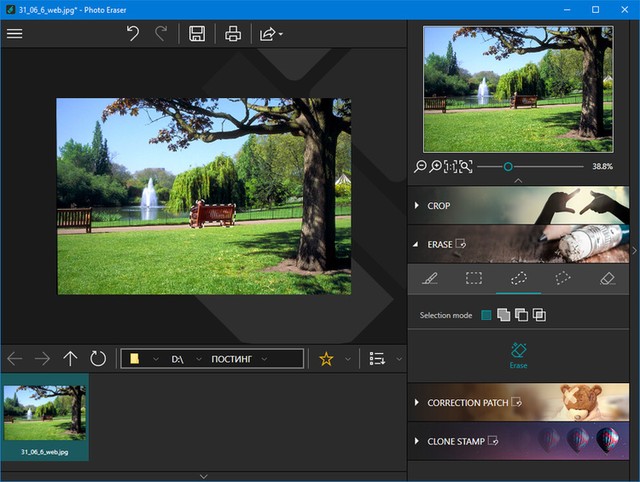Select the 31_06_6_web.jpg thumbnail
The width and height of the screenshot is (640, 482).
(44, 417)
